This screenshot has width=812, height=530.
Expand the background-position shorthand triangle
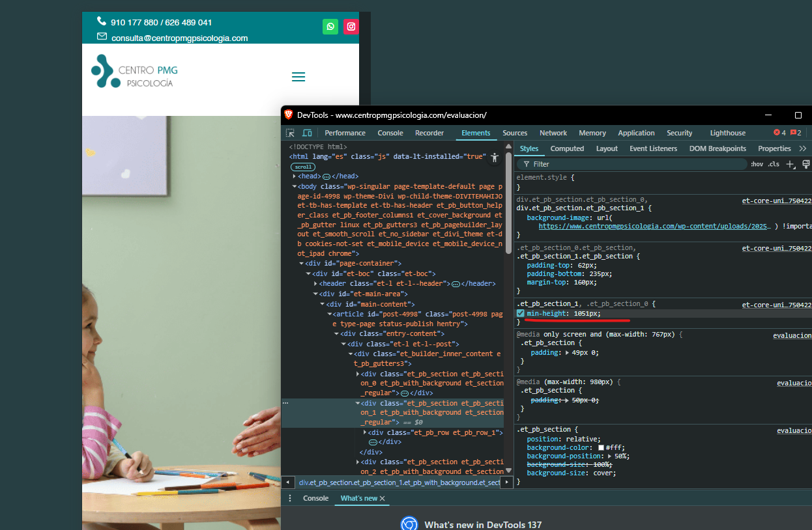pyautogui.click(x=609, y=456)
